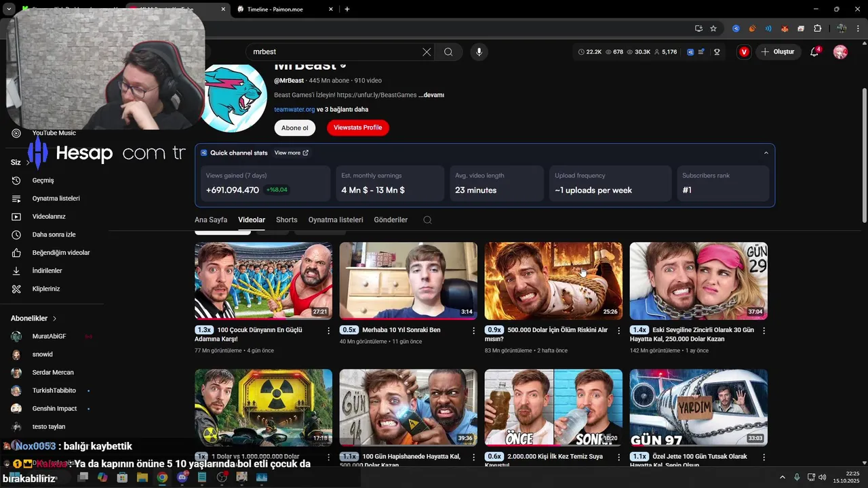This screenshot has height=488, width=868.
Task: Click the Chrome profile avatar
Action: tap(842, 28)
